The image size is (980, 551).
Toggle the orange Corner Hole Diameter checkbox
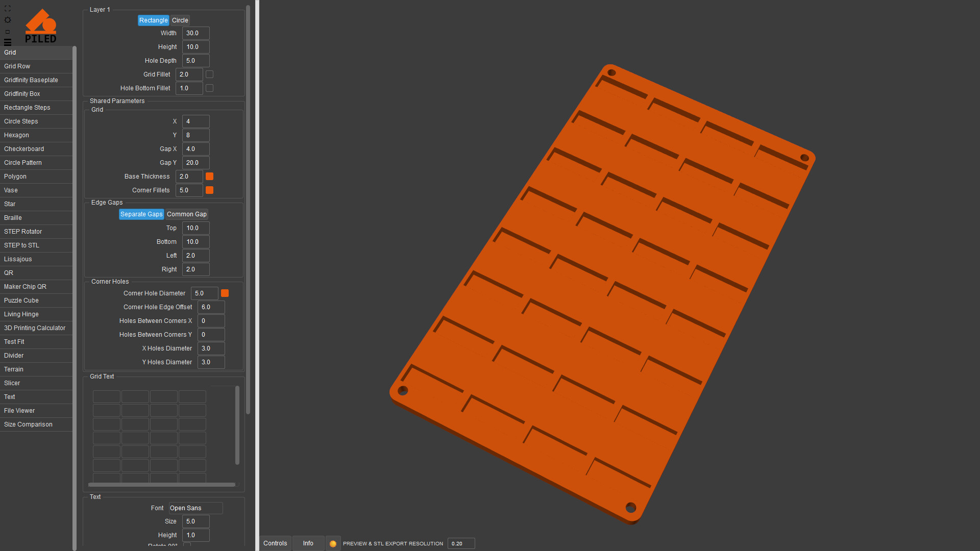pos(225,293)
